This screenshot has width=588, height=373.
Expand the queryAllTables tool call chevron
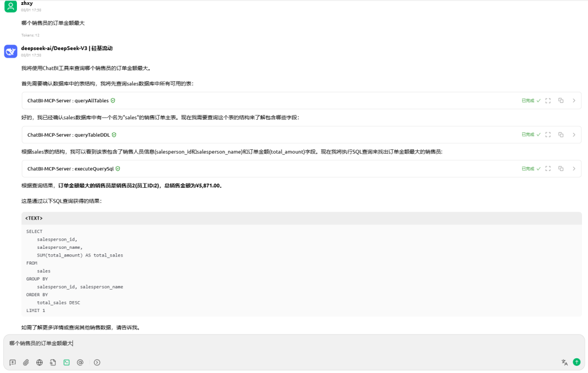point(574,101)
